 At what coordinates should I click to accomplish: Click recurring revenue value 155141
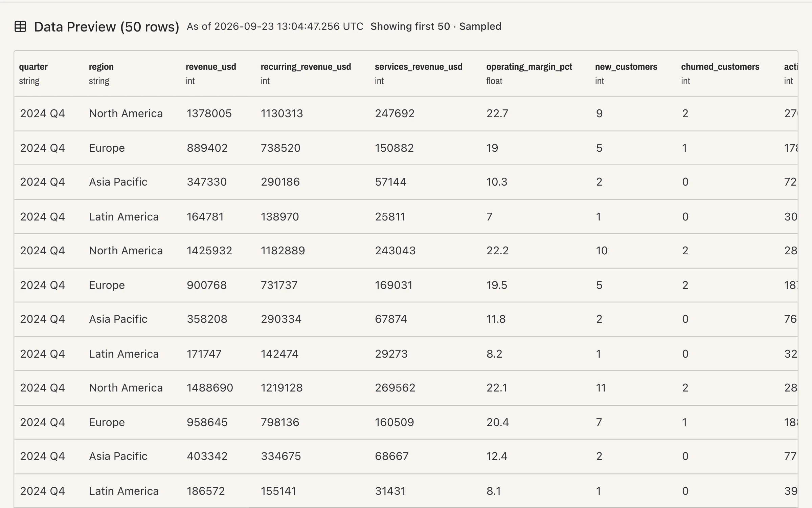(x=278, y=491)
